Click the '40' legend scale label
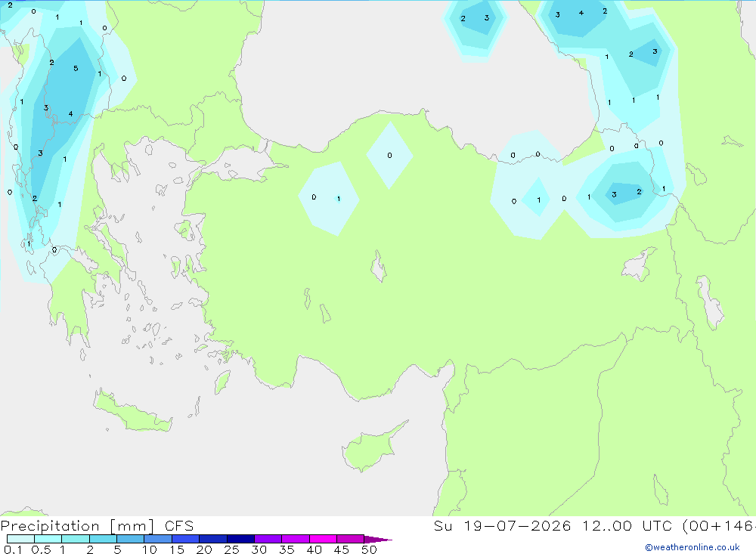 click(314, 549)
